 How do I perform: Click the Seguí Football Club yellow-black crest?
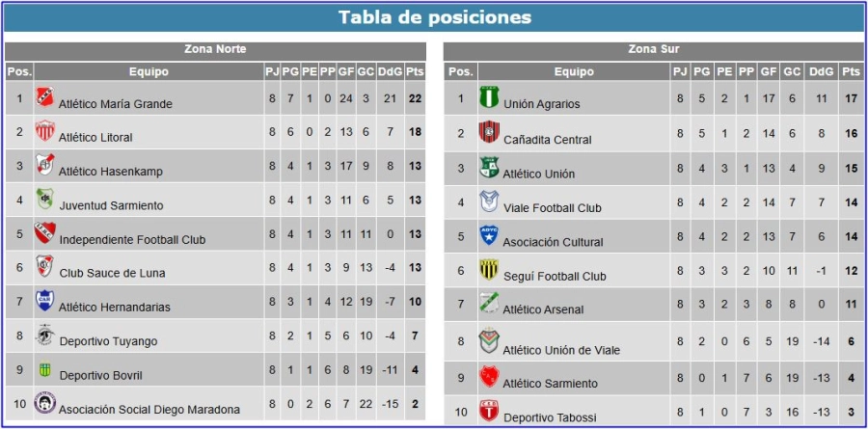click(489, 269)
